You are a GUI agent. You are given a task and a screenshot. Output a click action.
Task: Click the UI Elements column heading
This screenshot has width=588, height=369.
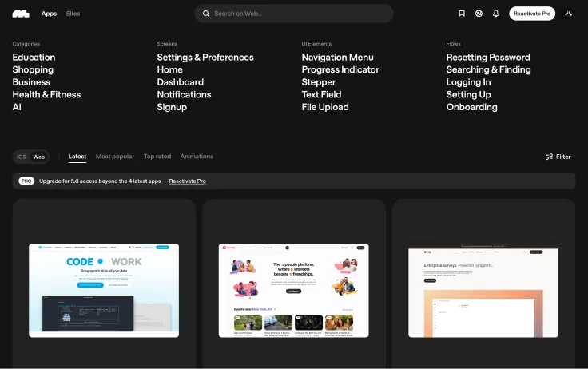[x=316, y=44]
